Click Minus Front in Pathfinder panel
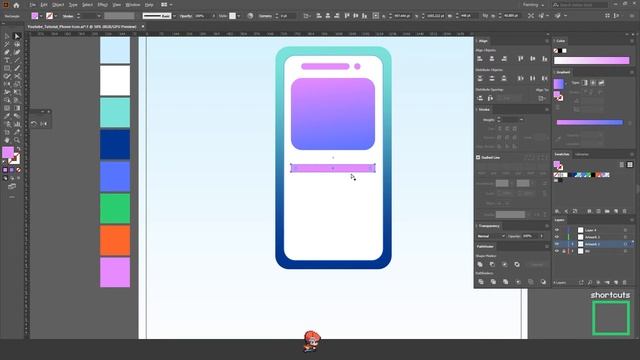This screenshot has width=640, height=360. pos(492,264)
